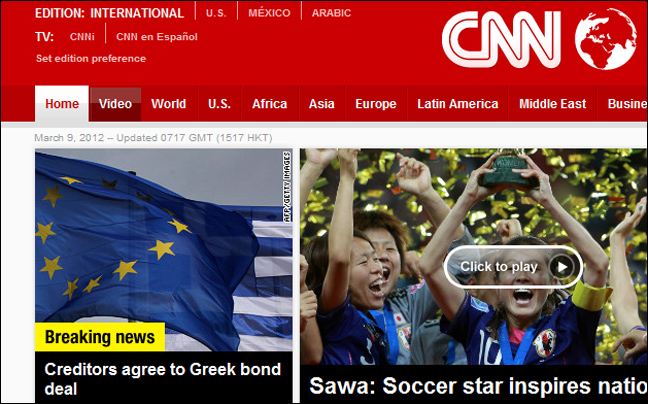The width and height of the screenshot is (648, 404).
Task: Go to the U.S. navigation tab
Action: (x=219, y=104)
